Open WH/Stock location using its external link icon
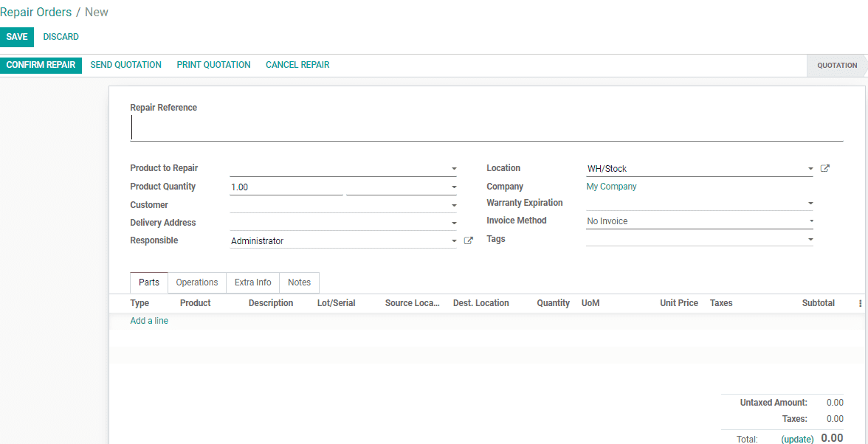The width and height of the screenshot is (868, 444). tap(824, 168)
